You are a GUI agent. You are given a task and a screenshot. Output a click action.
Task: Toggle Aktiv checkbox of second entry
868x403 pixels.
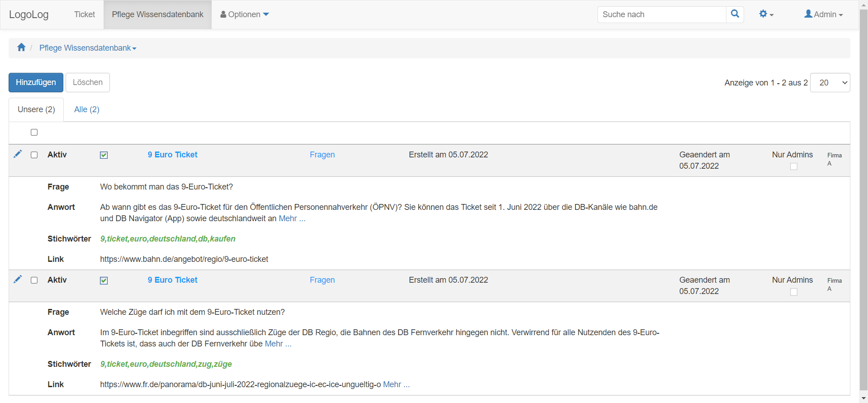(104, 280)
